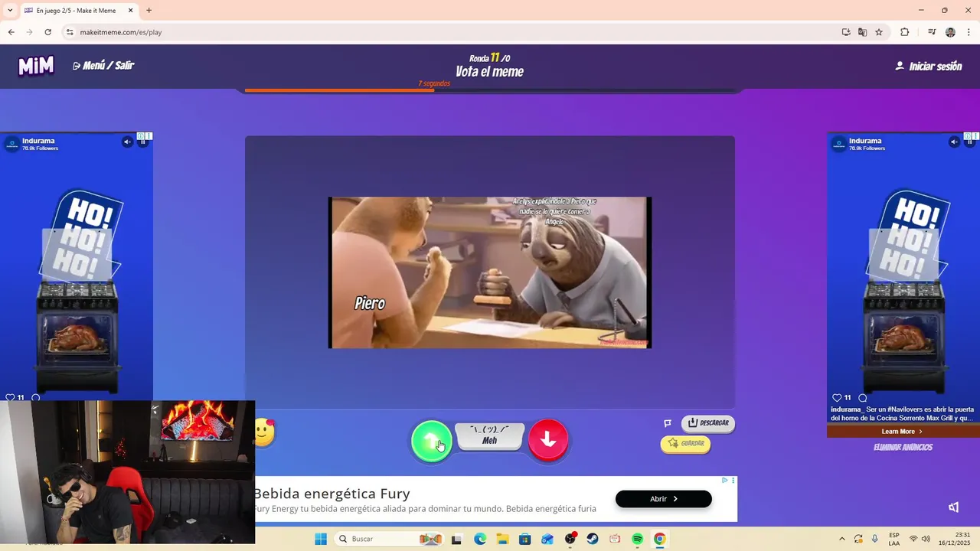This screenshot has height=551, width=980.
Task: Pause the right Indurama ad video
Action: (x=969, y=142)
